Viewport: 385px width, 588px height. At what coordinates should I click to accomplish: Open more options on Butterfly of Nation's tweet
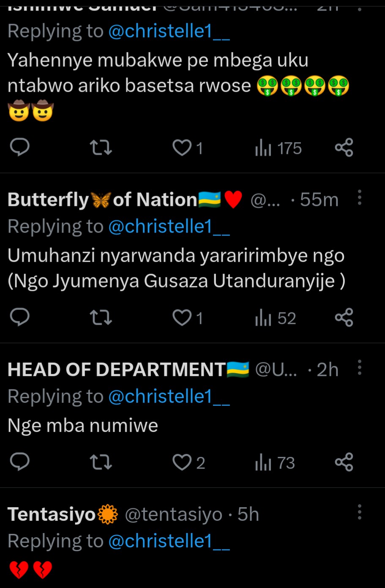360,197
